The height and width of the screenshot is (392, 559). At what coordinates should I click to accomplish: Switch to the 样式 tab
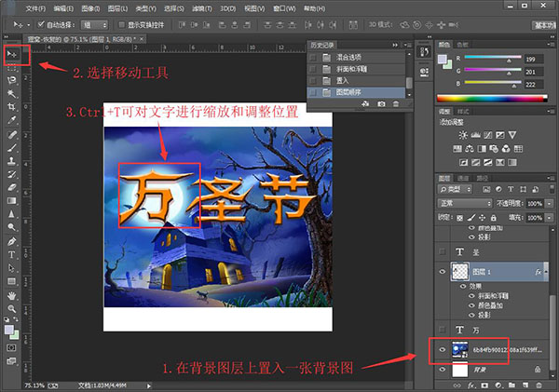click(x=463, y=112)
